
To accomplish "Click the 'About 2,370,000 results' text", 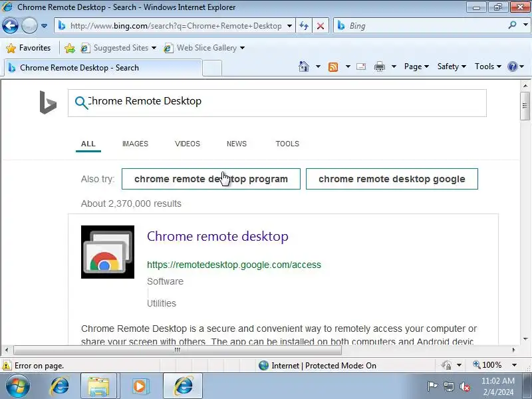I will pyautogui.click(x=131, y=203).
